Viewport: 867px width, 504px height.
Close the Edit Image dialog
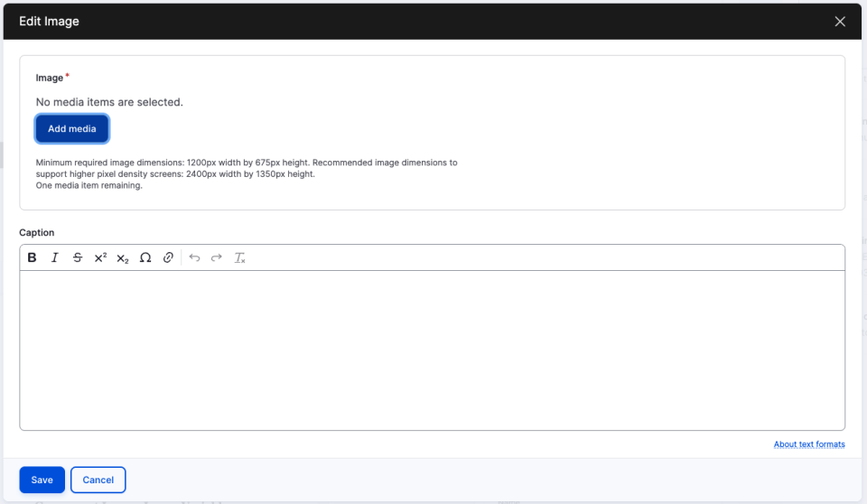click(840, 22)
